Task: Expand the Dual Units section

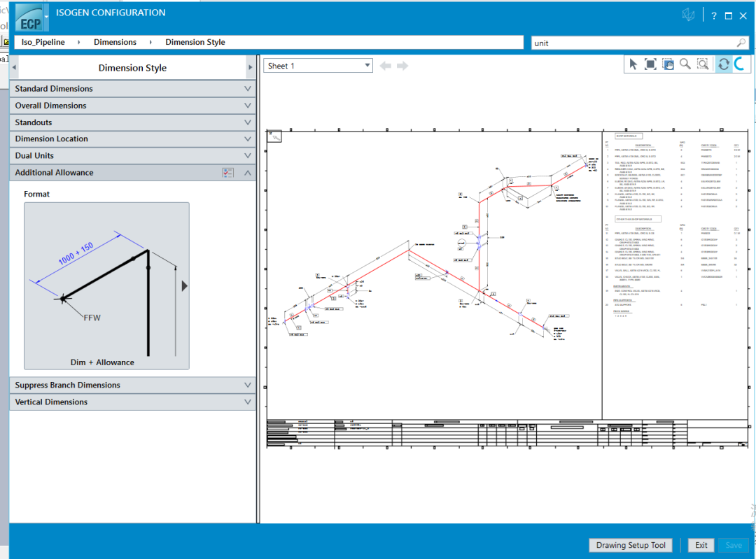Action: (132, 155)
